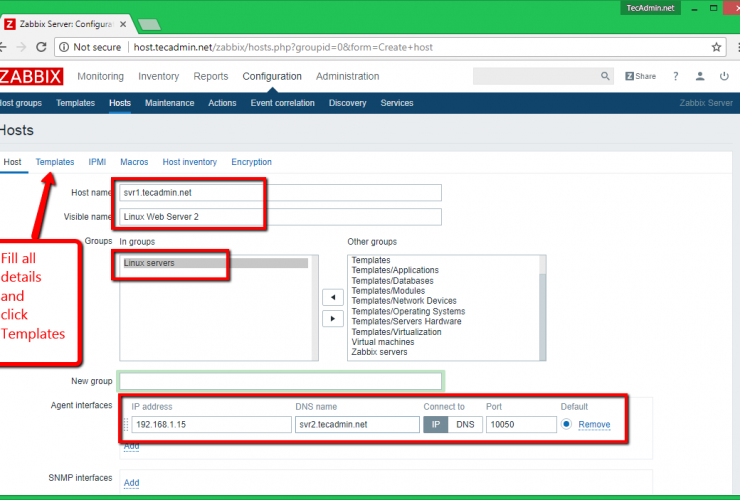Reload the page in the browser

pyautogui.click(x=41, y=46)
